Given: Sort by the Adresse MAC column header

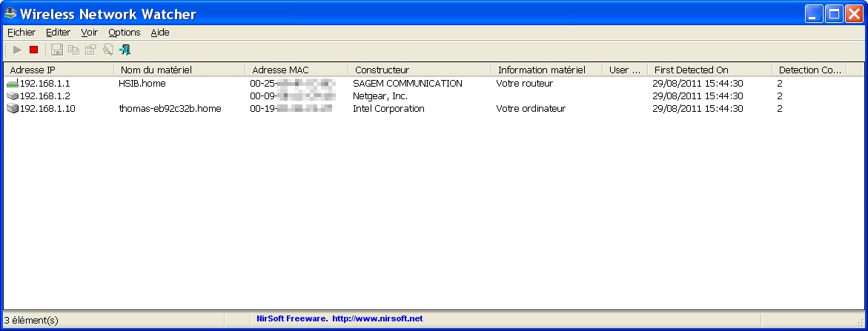Looking at the screenshot, I should 296,70.
